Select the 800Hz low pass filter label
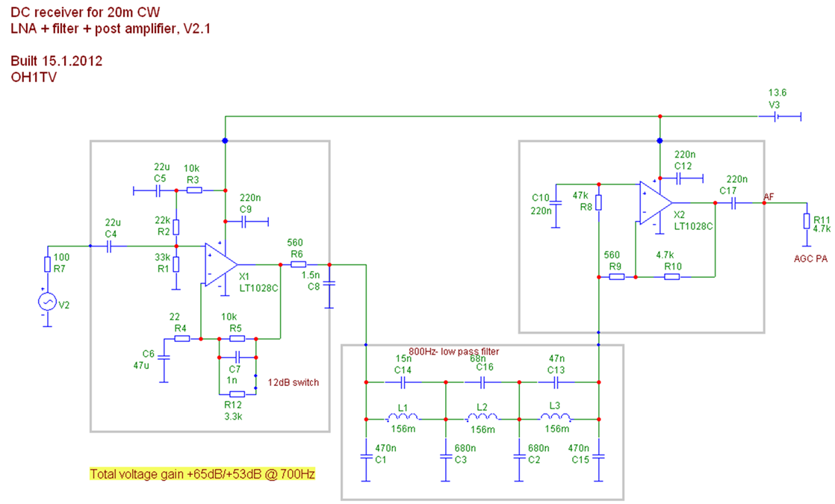 coord(453,351)
